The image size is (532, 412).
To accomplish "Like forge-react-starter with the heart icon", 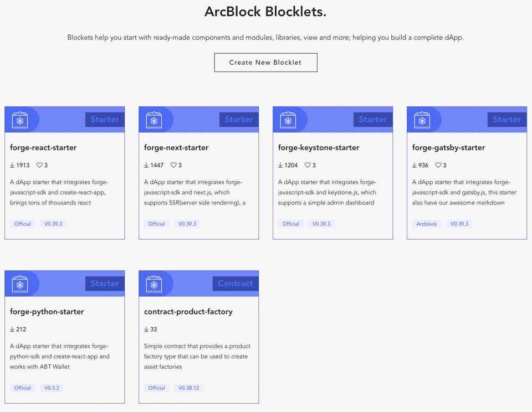I will click(39, 165).
